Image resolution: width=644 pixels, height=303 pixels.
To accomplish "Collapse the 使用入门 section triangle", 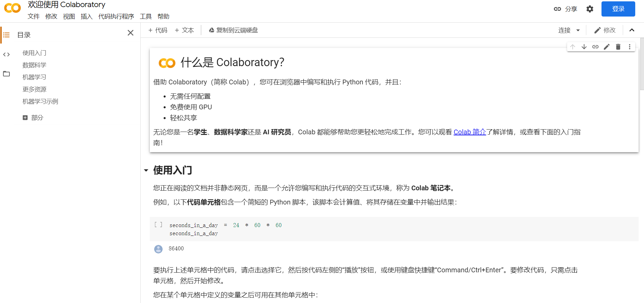I will [146, 170].
